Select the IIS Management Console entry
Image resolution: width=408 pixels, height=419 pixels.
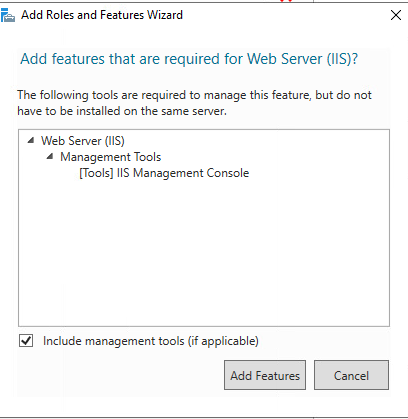point(164,173)
